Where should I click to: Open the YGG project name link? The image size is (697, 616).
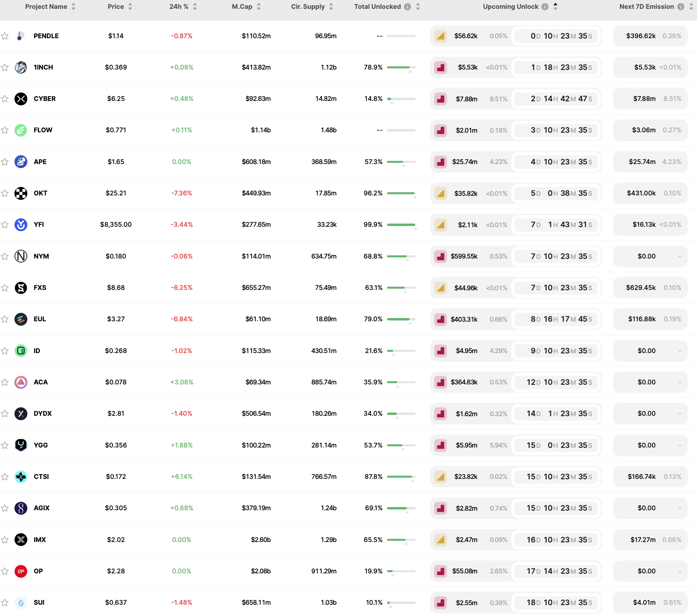(x=41, y=445)
